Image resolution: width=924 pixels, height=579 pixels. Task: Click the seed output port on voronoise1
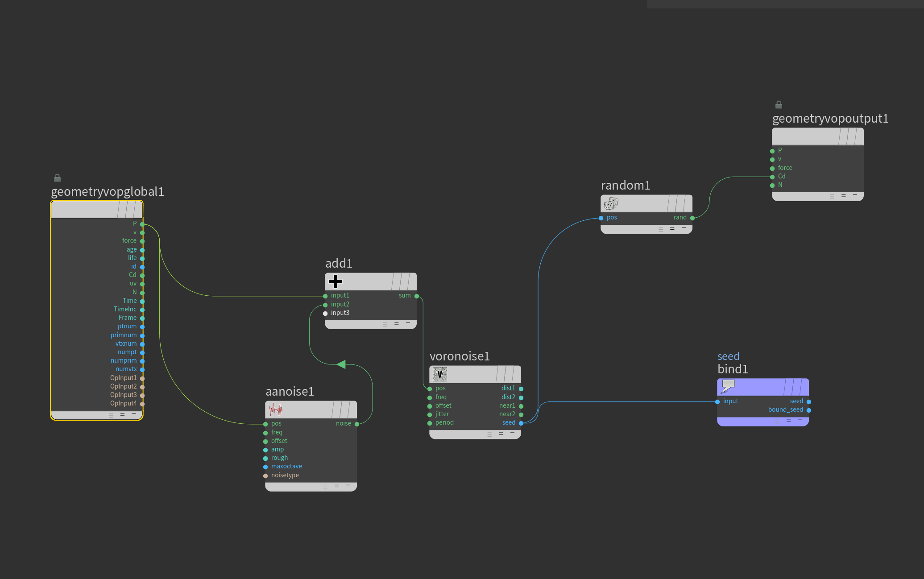pos(521,423)
